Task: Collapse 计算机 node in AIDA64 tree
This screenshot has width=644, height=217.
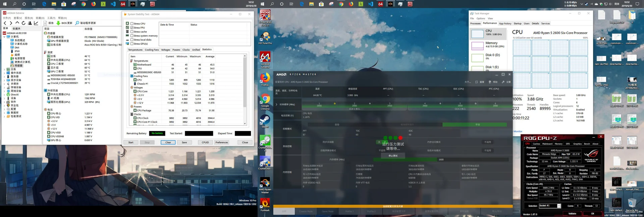Action: pyautogui.click(x=4, y=37)
